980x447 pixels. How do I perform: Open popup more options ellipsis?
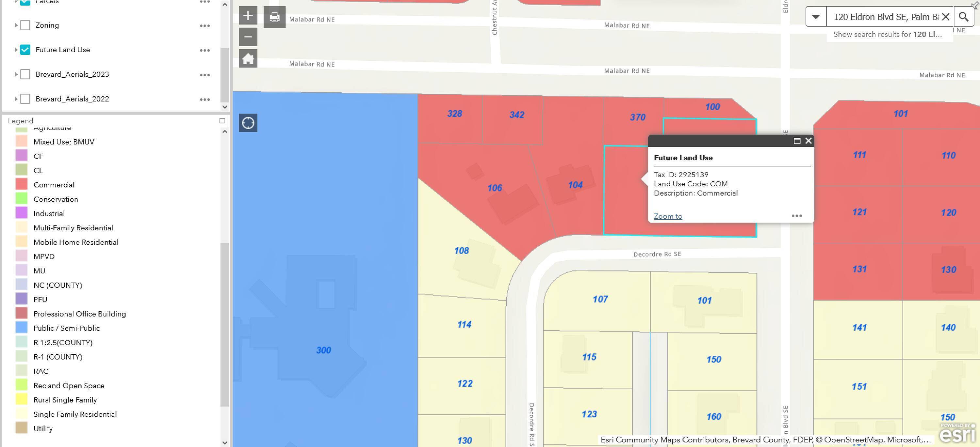(797, 216)
